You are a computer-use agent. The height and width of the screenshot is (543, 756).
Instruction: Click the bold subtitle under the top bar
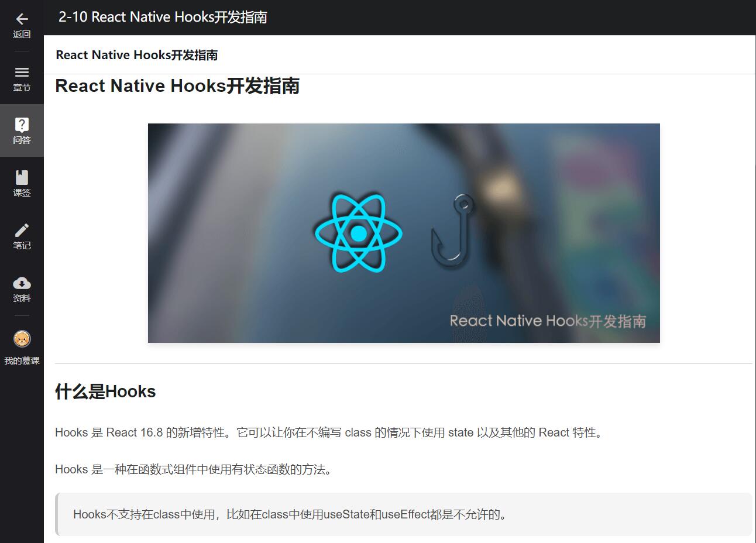point(137,55)
